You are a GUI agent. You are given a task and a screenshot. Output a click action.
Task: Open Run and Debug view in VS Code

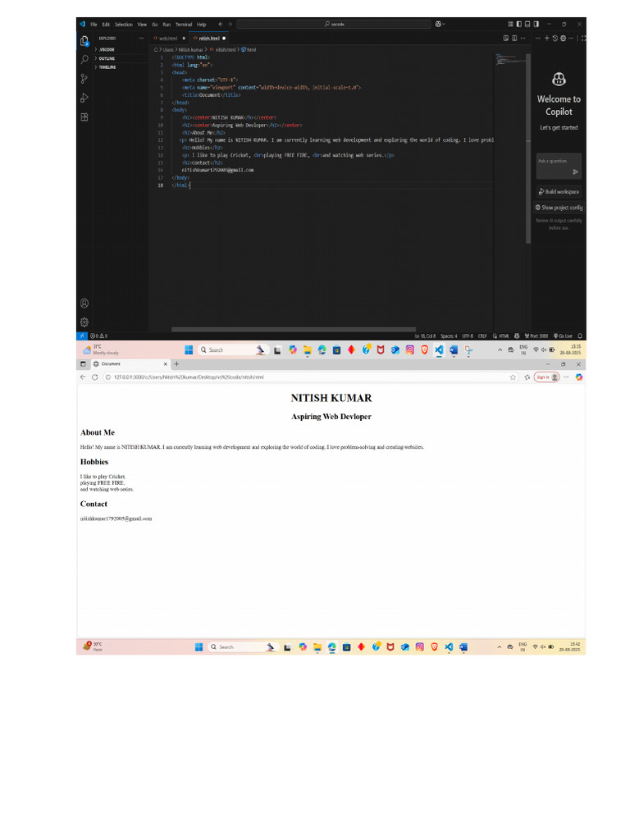click(84, 98)
